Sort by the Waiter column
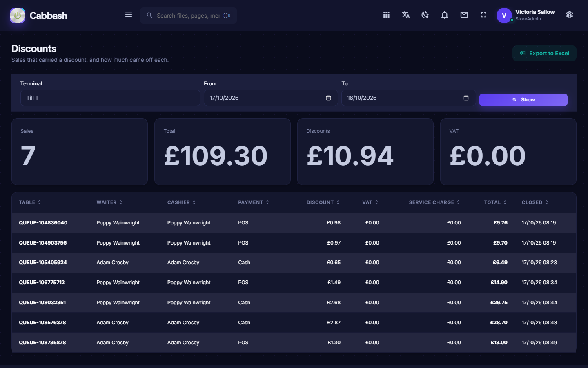 [109, 202]
